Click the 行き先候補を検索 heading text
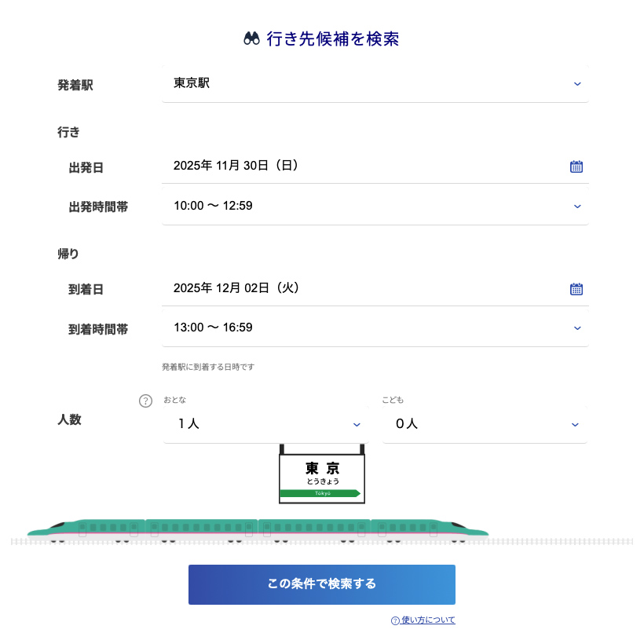The width and height of the screenshot is (644, 644). tap(333, 39)
